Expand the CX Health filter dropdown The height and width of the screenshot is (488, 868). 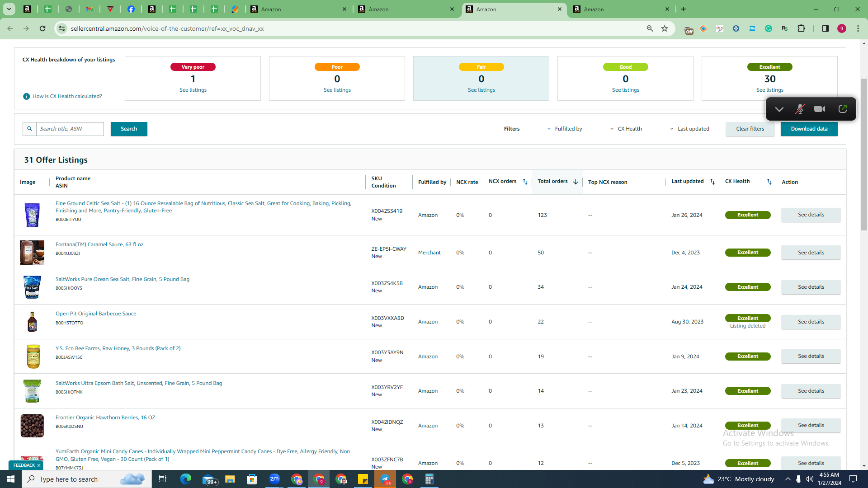626,129
